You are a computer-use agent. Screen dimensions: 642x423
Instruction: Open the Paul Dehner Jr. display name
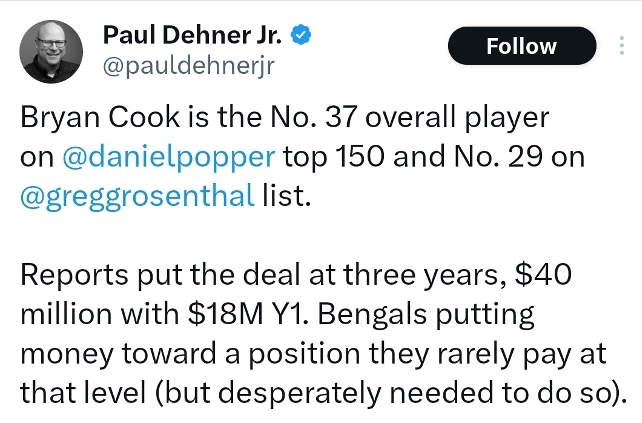(x=193, y=37)
